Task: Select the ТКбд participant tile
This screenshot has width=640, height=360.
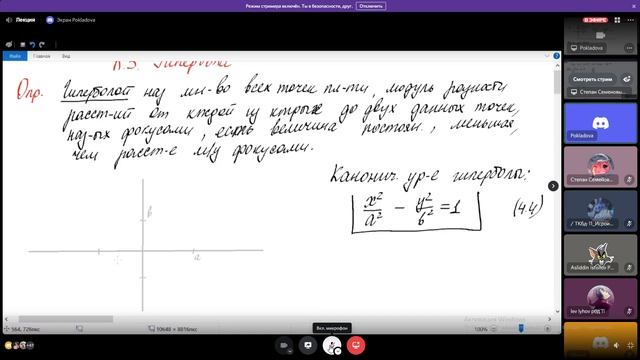Action: pos(600,211)
